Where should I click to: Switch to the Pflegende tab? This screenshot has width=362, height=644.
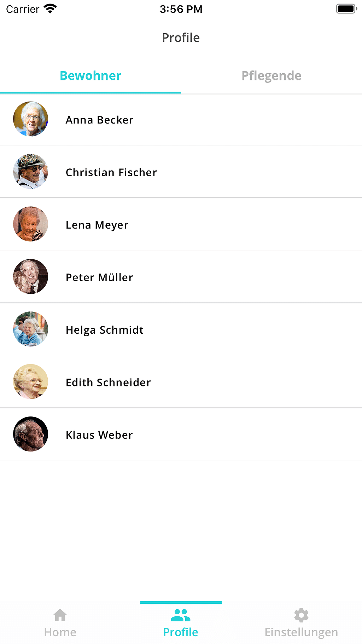[271, 76]
